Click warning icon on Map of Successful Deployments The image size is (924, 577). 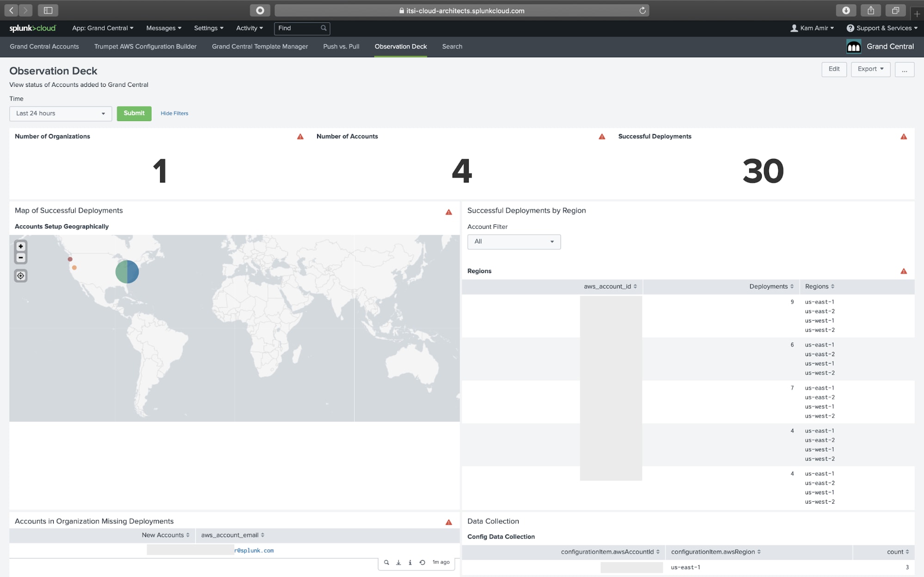click(449, 212)
